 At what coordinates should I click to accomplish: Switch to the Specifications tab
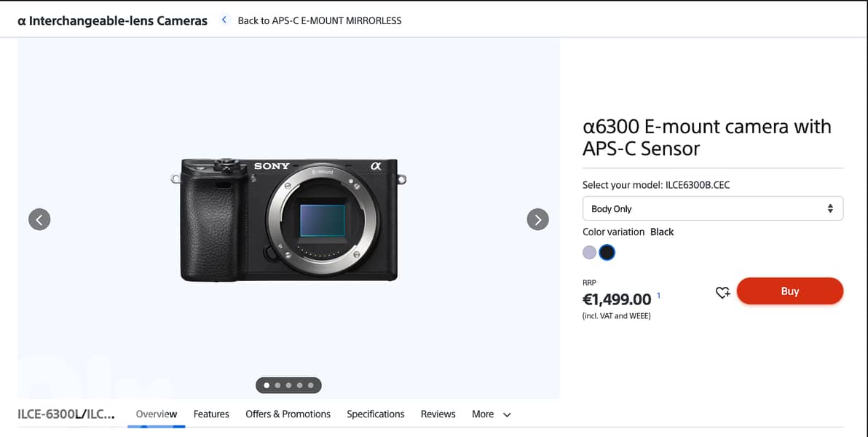(375, 414)
